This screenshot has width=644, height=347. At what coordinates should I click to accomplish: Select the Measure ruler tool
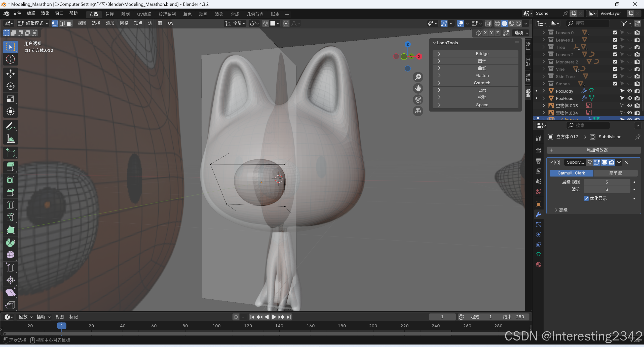[x=10, y=138]
